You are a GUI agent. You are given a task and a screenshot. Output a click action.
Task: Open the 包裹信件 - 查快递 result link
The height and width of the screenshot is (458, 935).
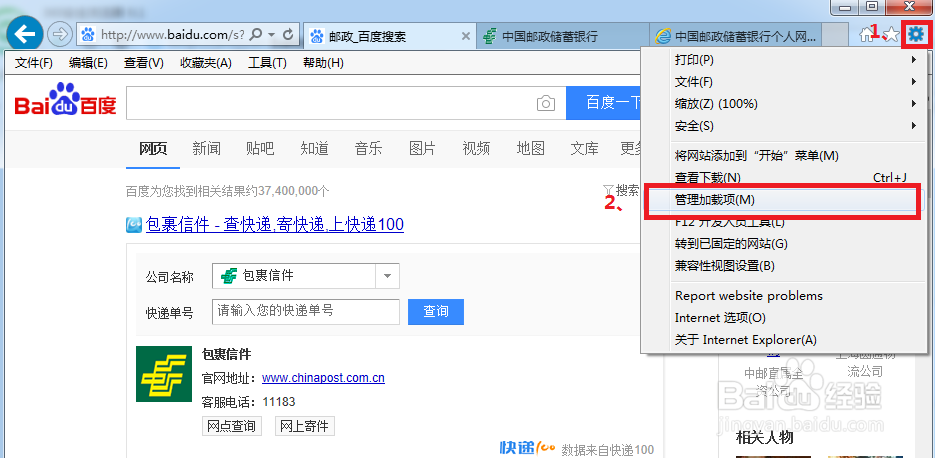275,225
